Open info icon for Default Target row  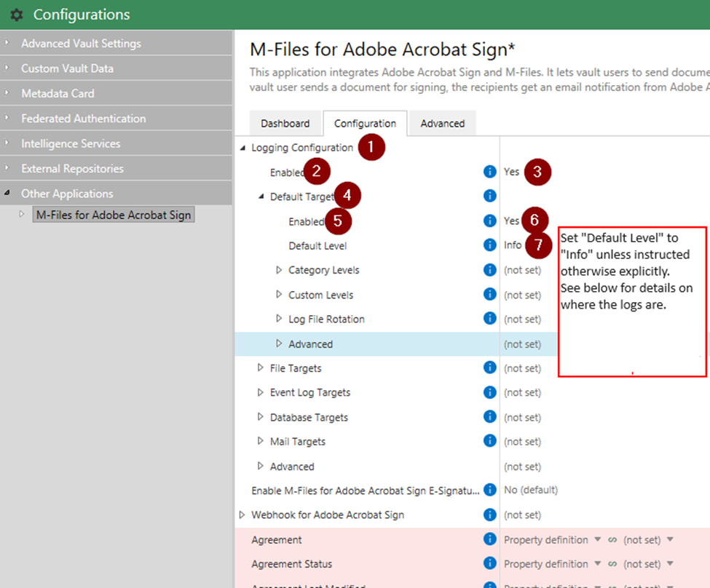point(489,196)
